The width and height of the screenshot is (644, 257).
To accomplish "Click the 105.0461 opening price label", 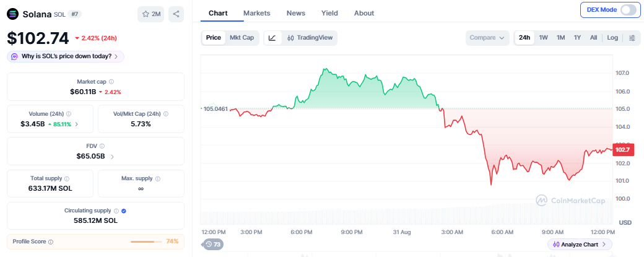I will click(x=215, y=109).
